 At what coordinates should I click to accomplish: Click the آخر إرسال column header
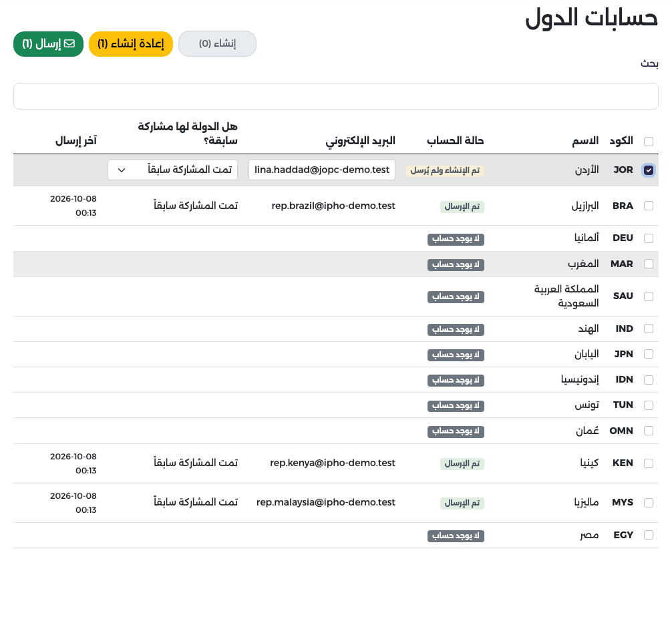76,141
